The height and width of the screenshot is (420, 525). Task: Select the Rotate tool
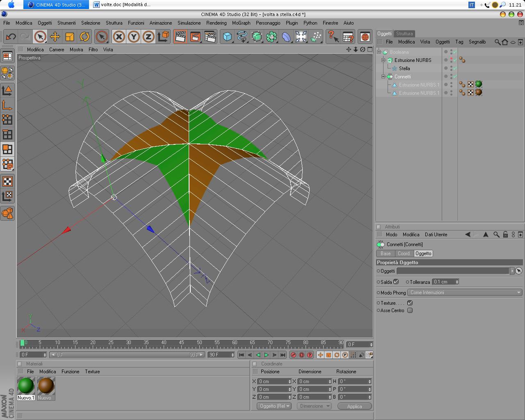(84, 37)
